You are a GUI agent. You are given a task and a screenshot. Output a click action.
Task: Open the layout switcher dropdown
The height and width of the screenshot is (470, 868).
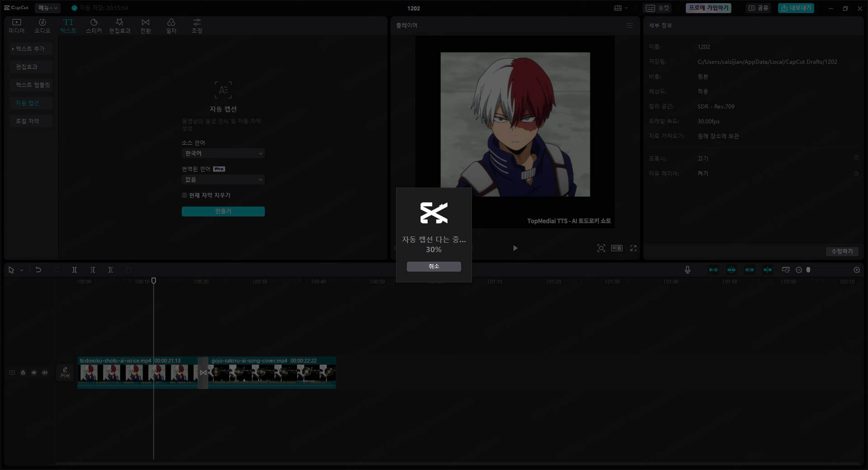click(x=621, y=8)
